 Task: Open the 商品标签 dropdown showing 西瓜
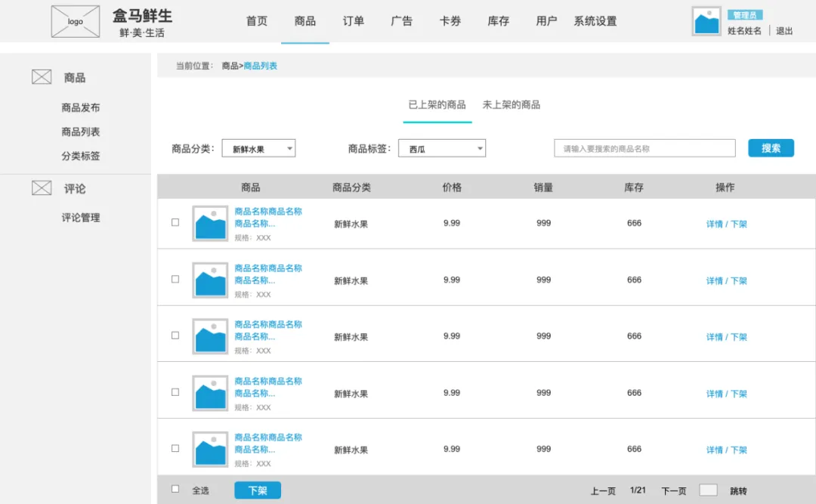click(x=442, y=148)
